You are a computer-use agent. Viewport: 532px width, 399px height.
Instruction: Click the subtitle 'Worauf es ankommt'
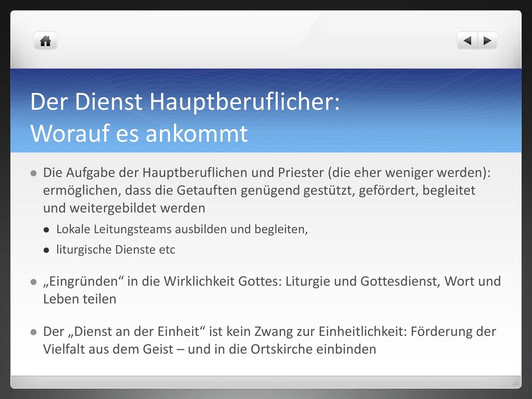tap(139, 133)
